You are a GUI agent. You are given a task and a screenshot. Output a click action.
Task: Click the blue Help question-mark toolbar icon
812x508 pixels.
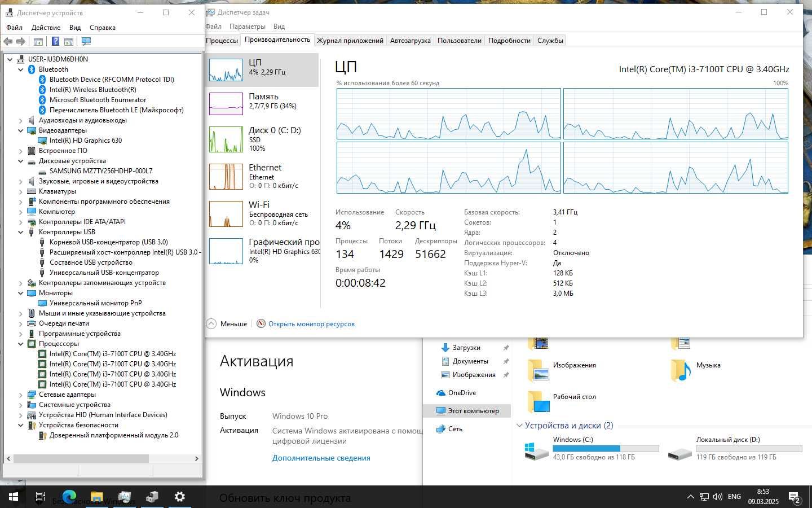pyautogui.click(x=55, y=41)
